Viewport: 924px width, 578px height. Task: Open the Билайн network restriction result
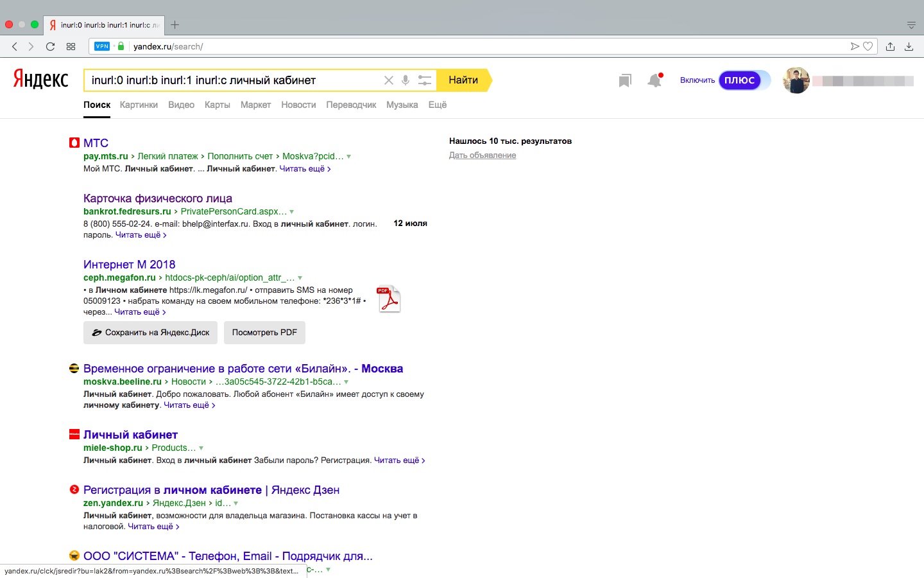pos(243,369)
